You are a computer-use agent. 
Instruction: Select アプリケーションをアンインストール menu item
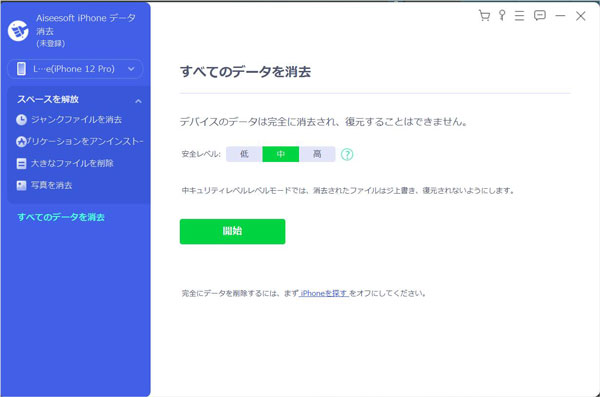(x=80, y=142)
